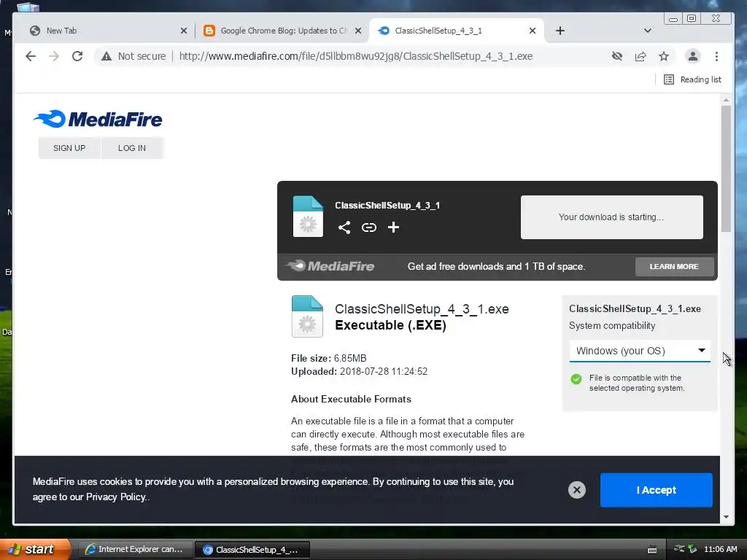Screen dimensions: 747x560
Task: Click the page vertical scrollbar thumb
Action: [x=726, y=168]
